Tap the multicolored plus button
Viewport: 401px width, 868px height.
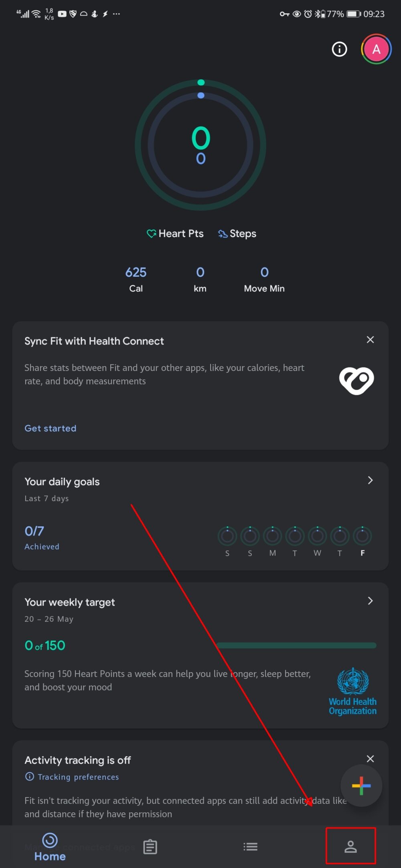point(360,786)
